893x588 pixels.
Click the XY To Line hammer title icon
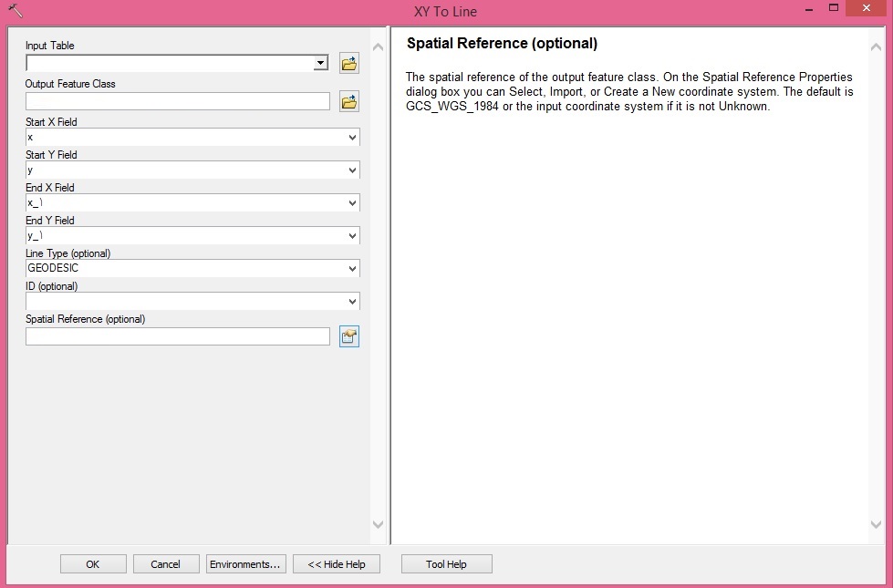pos(16,10)
